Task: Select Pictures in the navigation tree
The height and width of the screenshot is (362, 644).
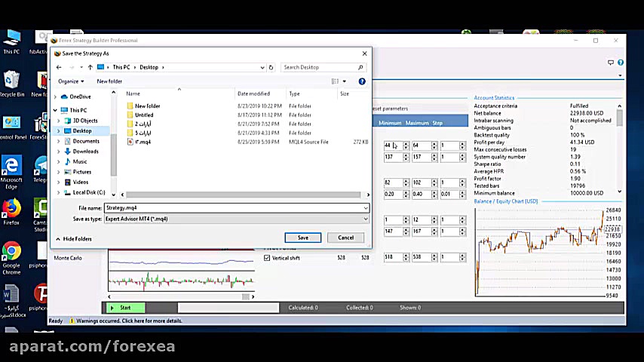Action: pos(78,172)
